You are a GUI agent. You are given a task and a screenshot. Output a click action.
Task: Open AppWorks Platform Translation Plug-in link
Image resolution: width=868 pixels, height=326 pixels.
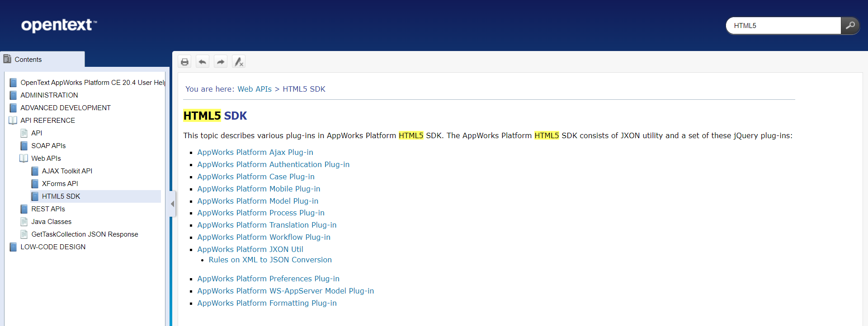pos(267,225)
